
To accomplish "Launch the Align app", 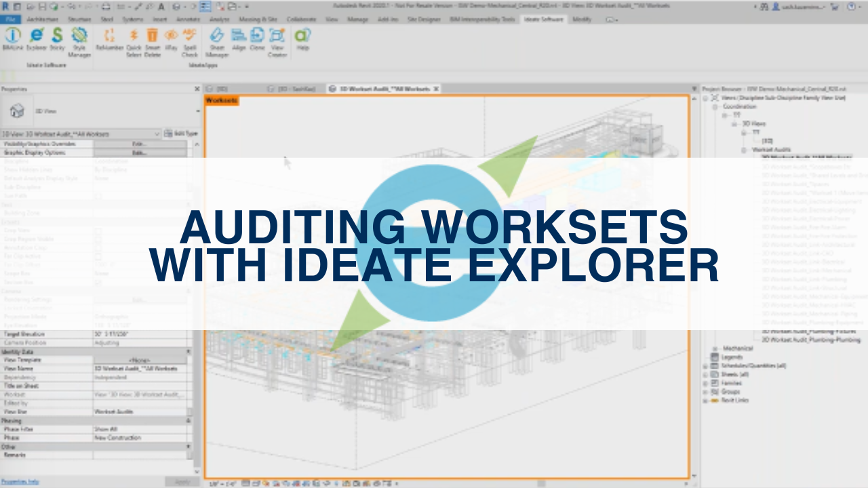I will point(238,41).
